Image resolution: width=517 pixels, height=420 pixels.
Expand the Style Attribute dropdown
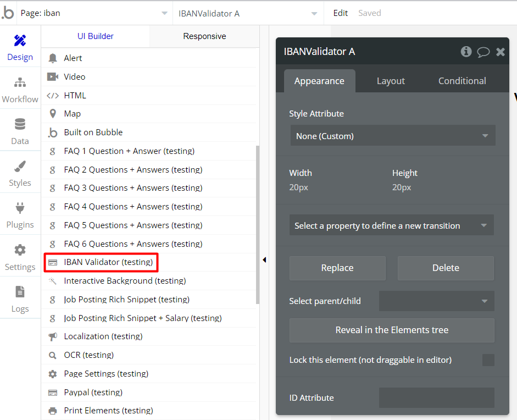coord(392,136)
